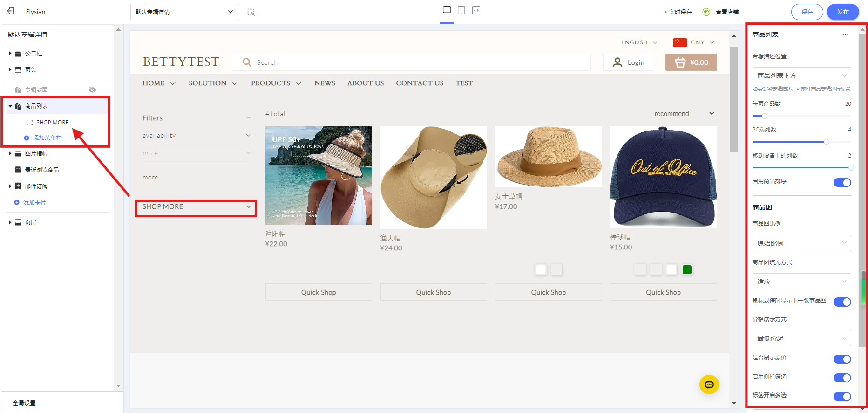Go to ABOUT US menu item
Viewport: 868px width, 413px height.
point(366,83)
